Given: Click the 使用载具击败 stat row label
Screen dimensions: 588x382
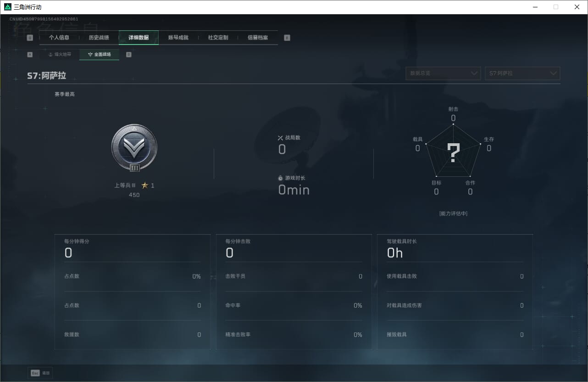Looking at the screenshot, I should click(x=402, y=276).
